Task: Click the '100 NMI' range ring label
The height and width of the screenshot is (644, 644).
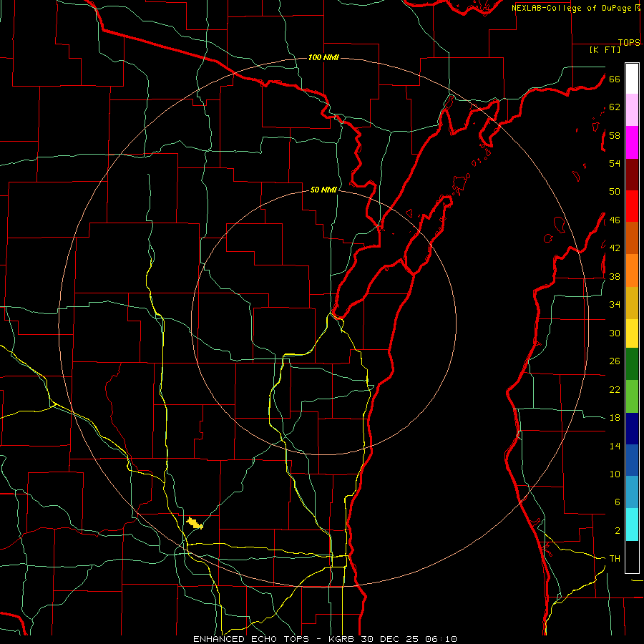Action: [323, 57]
